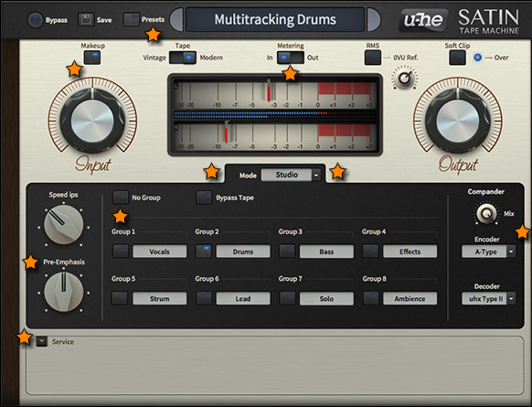
Task: Click the u-he logo
Action: click(423, 20)
